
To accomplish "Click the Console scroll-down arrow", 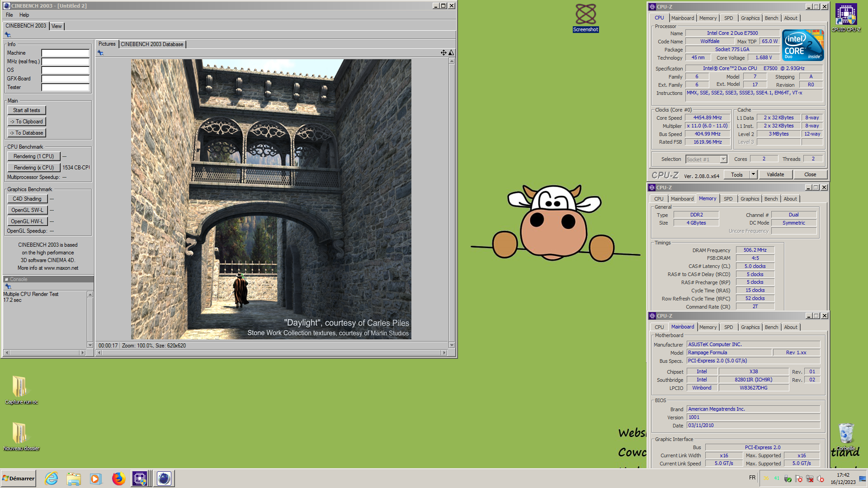I will pyautogui.click(x=90, y=345).
